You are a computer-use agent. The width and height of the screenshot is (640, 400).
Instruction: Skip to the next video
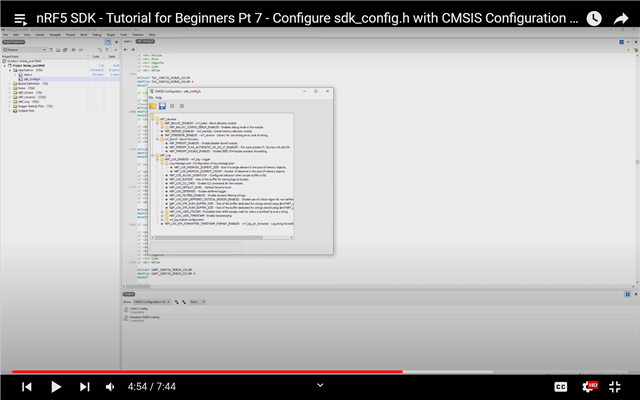click(84, 386)
